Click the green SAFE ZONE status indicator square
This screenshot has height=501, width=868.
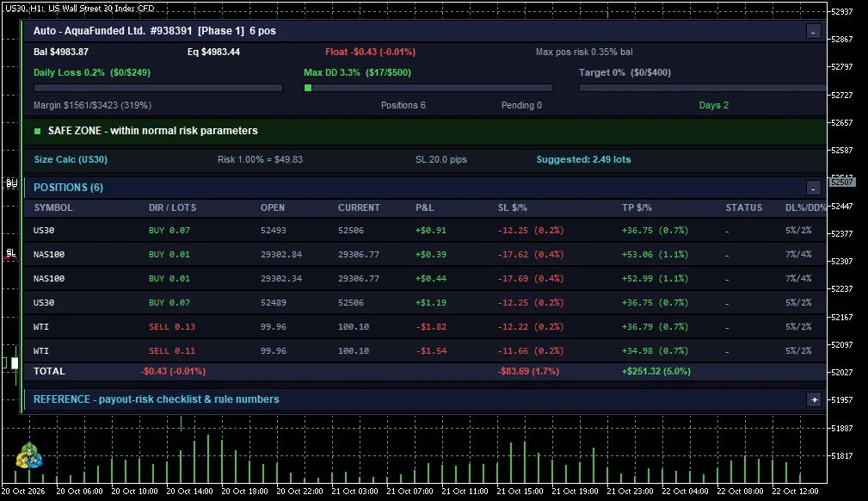click(x=37, y=132)
